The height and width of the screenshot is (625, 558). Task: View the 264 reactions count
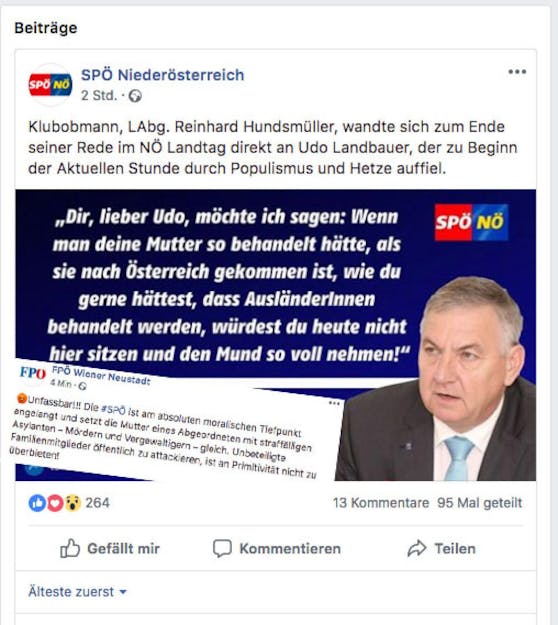97,503
